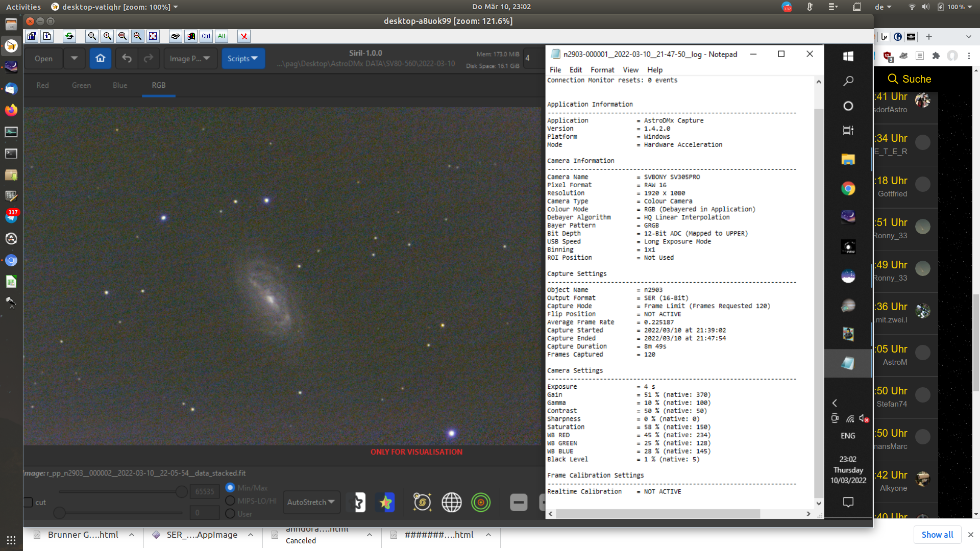
Task: Expand options for Brunner G....html download
Action: pyautogui.click(x=132, y=535)
